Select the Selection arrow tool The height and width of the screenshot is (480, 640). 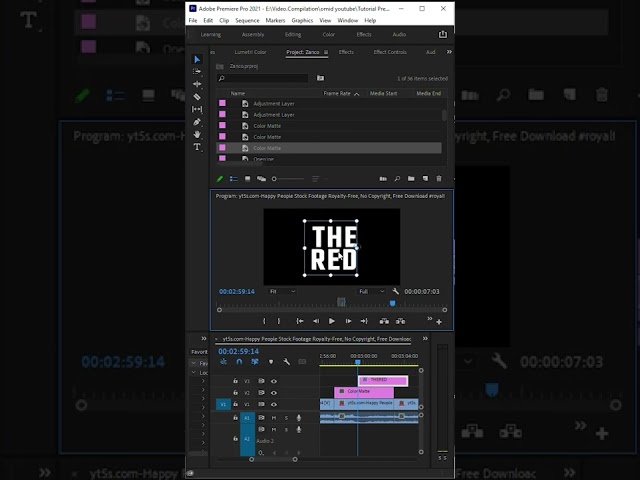click(197, 60)
